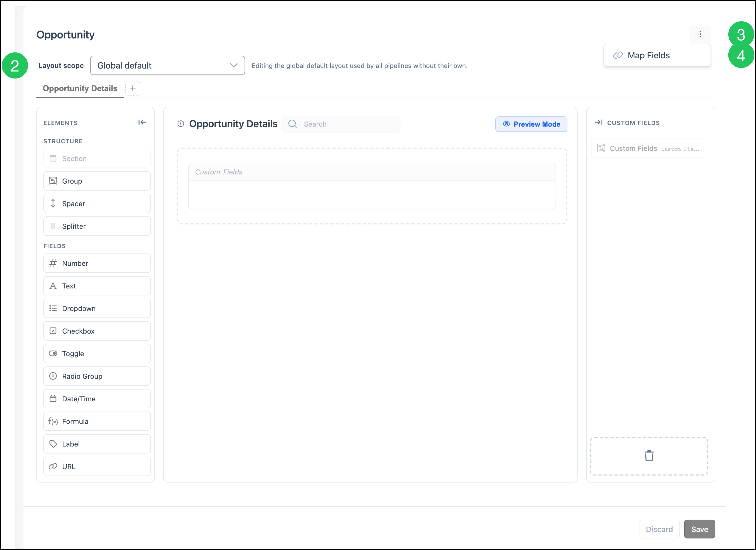Image resolution: width=756 pixels, height=550 pixels.
Task: Add a new tab with plus icon
Action: [133, 88]
